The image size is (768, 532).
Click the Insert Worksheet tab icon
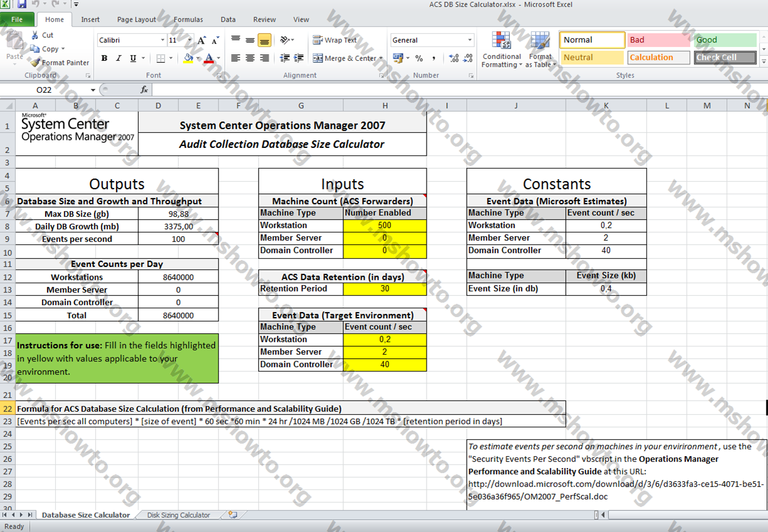pyautogui.click(x=233, y=515)
